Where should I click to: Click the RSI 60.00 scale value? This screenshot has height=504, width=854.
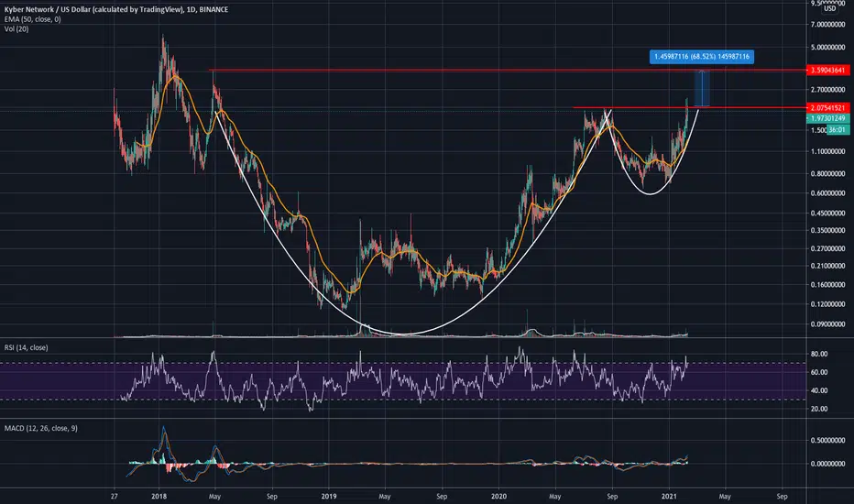[819, 372]
